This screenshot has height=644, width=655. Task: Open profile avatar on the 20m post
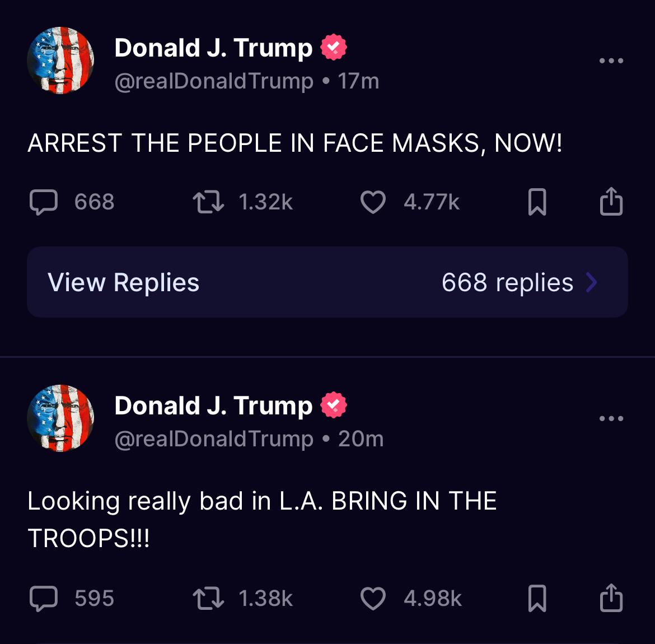tap(60, 418)
